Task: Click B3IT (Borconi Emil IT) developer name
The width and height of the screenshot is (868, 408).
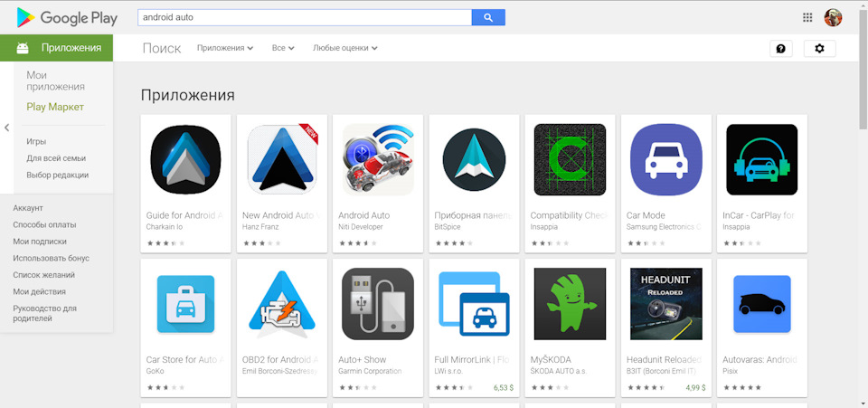Action: coord(662,371)
